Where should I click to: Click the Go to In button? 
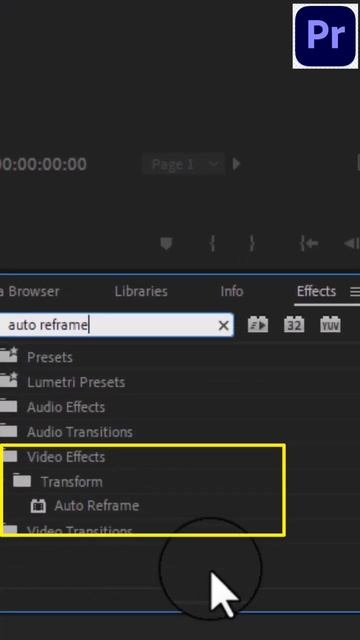[309, 244]
